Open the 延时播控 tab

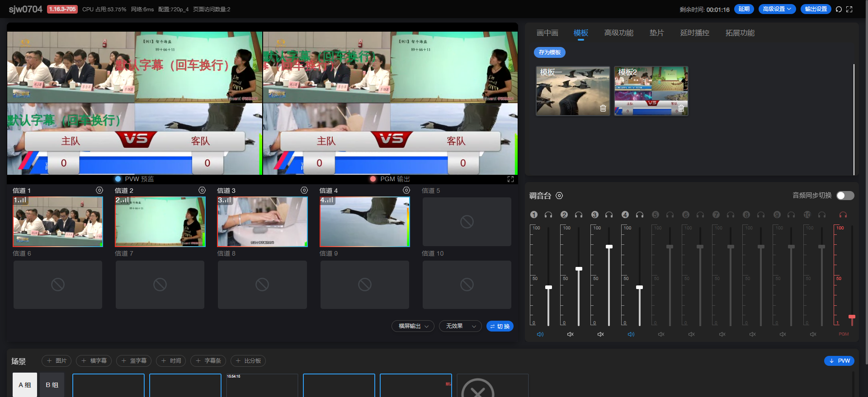694,33
